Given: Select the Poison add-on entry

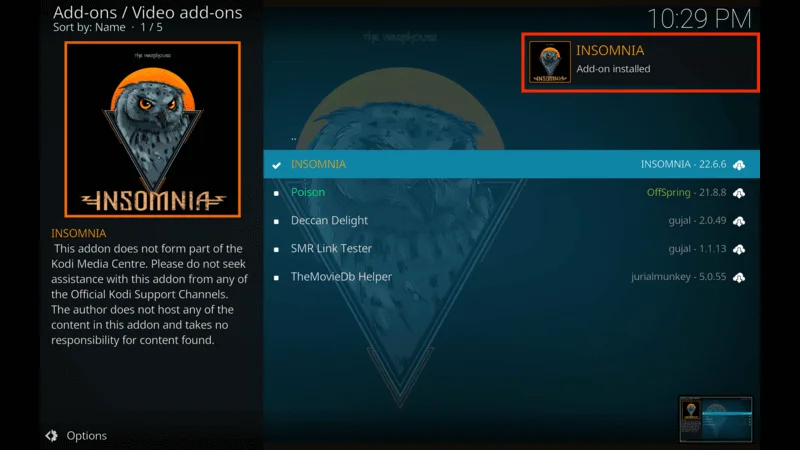Looking at the screenshot, I should 511,192.
